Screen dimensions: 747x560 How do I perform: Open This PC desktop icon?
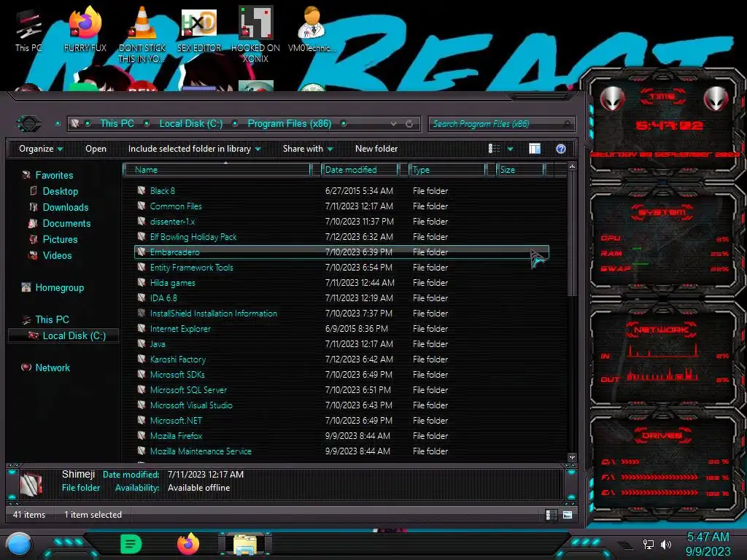point(28,31)
